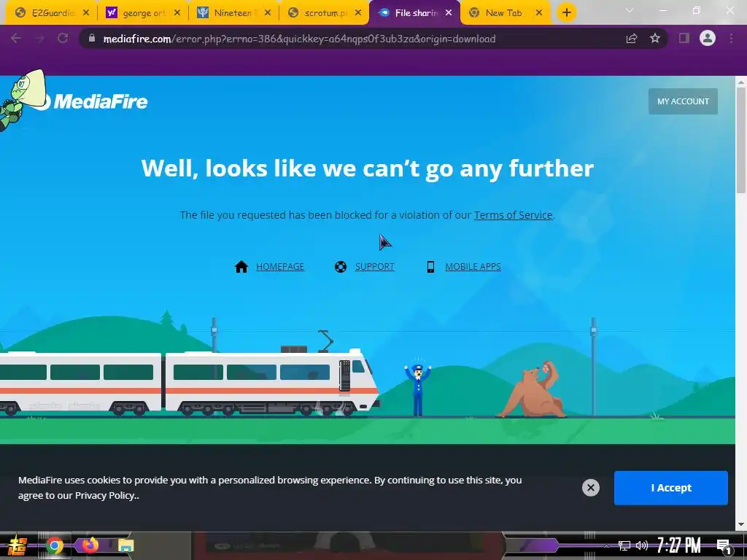
Task: Go back to previous page
Action: pyautogui.click(x=16, y=38)
